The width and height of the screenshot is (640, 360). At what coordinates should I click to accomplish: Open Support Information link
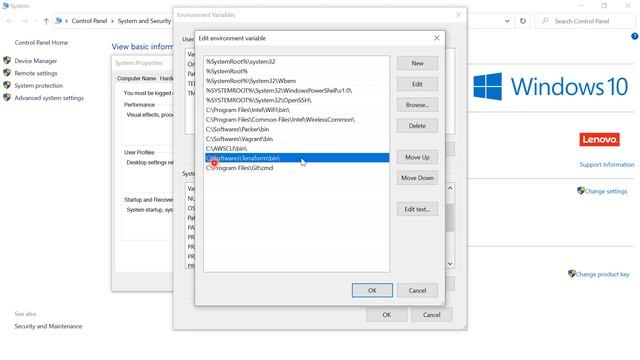[607, 164]
